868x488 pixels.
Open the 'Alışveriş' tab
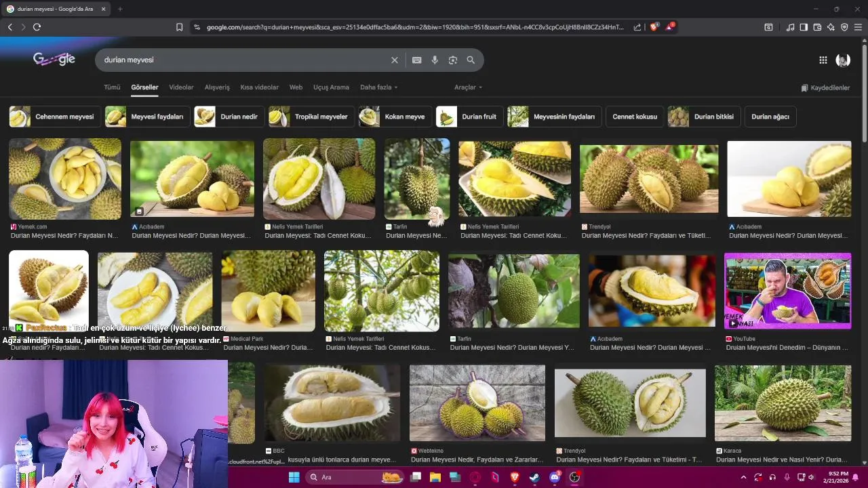(217, 87)
